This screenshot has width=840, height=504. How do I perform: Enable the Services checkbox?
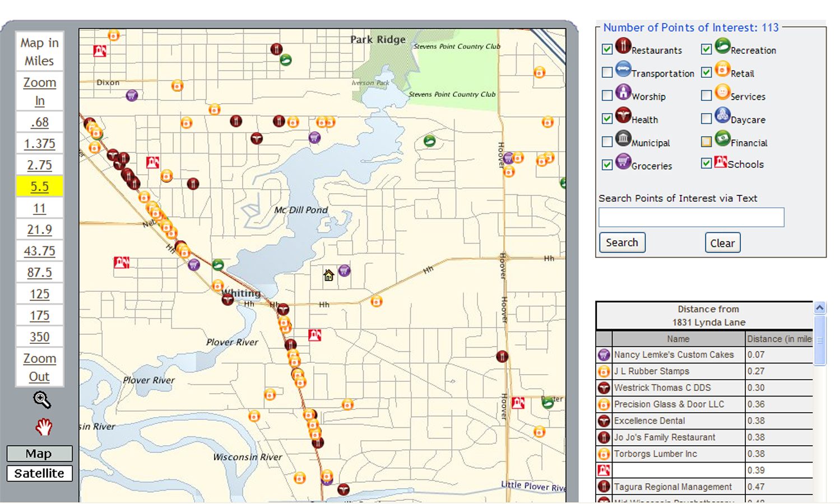(x=706, y=96)
